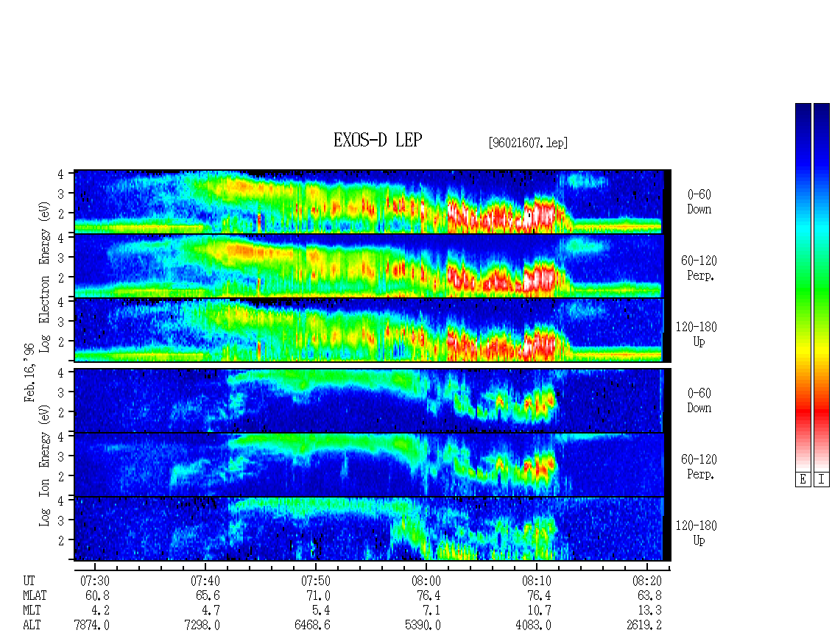Click the ion color bar above the I label
Viewport: 832px width, 644px height.
pos(822,286)
